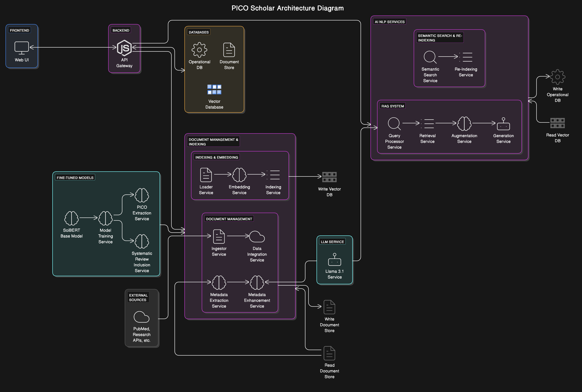This screenshot has width=582, height=392.
Task: Click the Data Integration Service cloud icon
Action: (257, 237)
